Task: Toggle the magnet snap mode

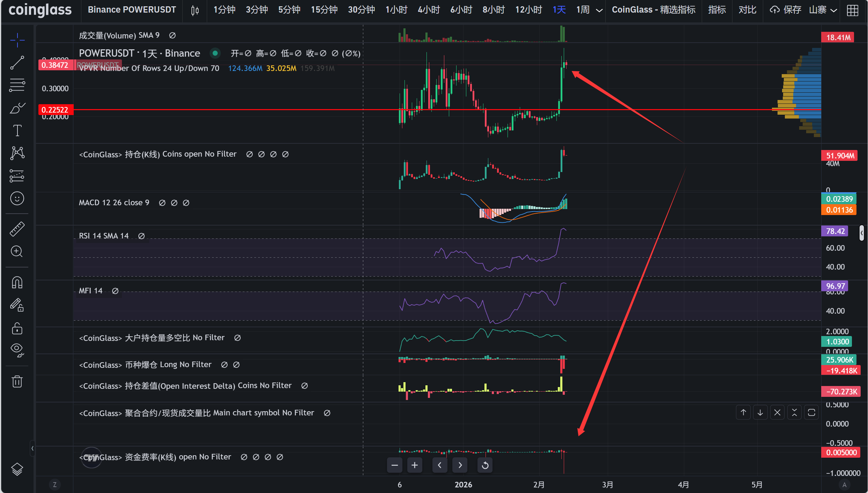Action: (x=17, y=282)
